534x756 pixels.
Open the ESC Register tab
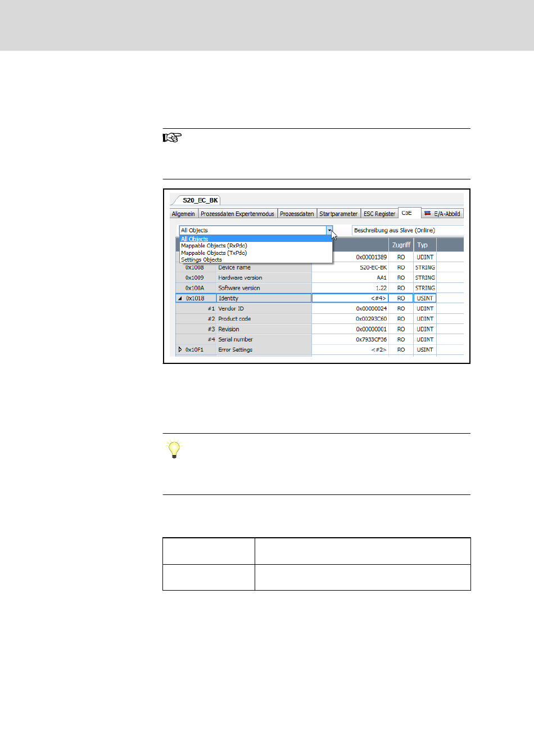click(379, 214)
